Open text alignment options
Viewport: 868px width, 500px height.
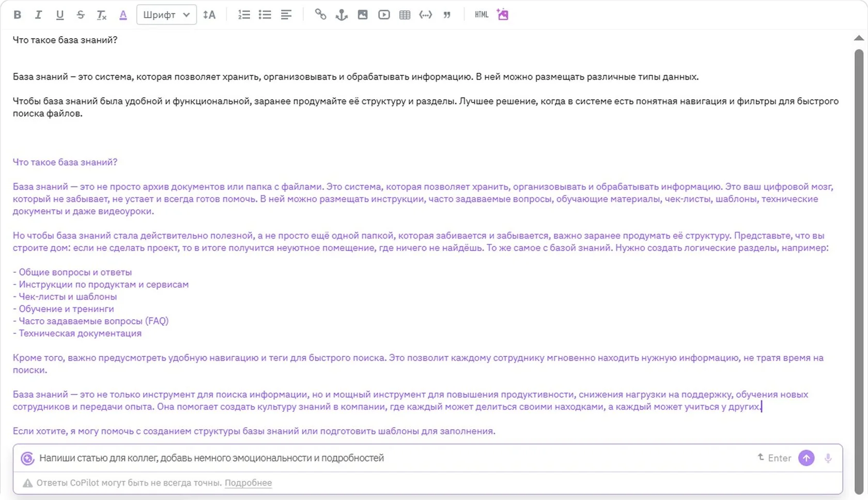pos(286,15)
